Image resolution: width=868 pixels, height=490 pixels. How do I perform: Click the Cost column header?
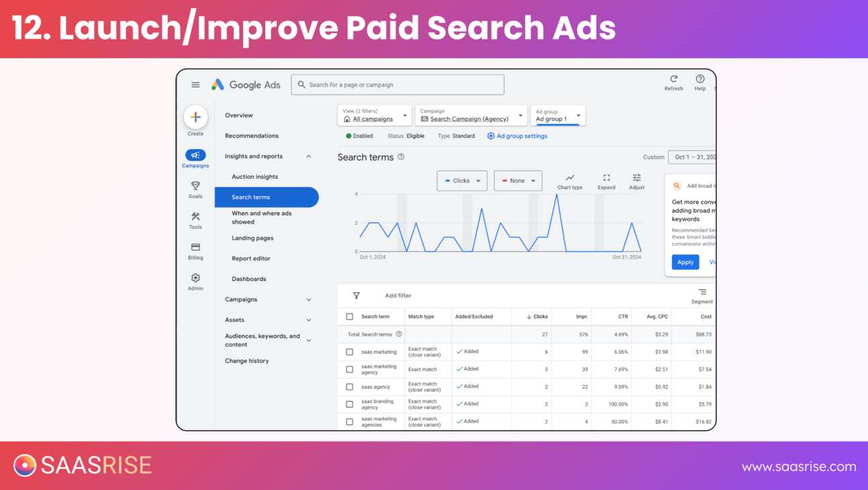[706, 317]
